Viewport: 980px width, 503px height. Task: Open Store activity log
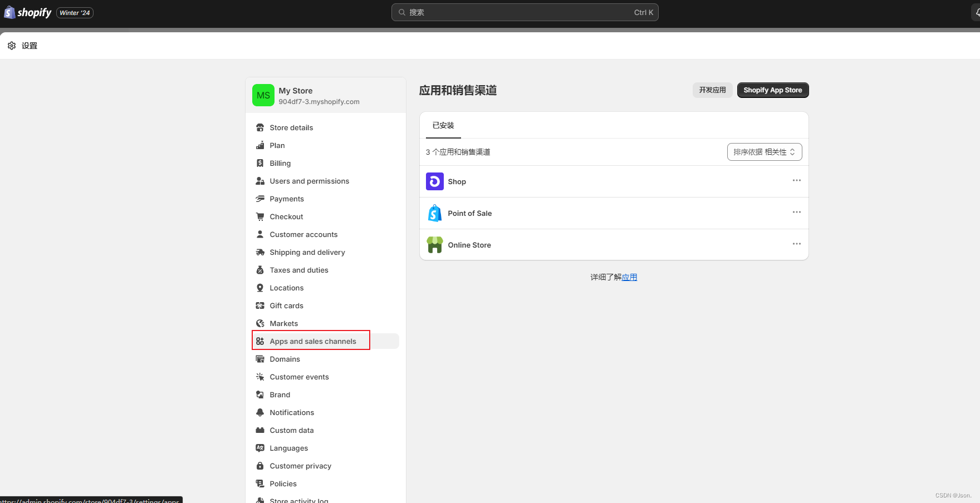pos(326,500)
